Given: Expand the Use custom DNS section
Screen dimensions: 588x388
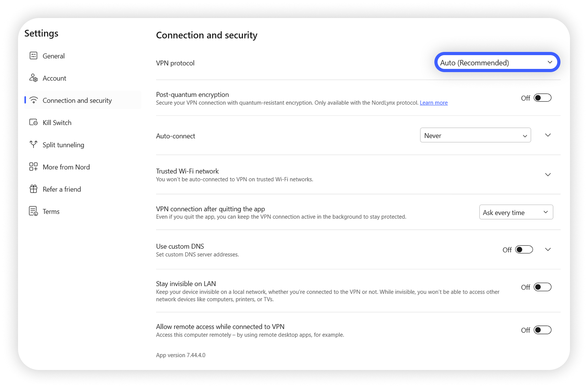Looking at the screenshot, I should tap(548, 249).
